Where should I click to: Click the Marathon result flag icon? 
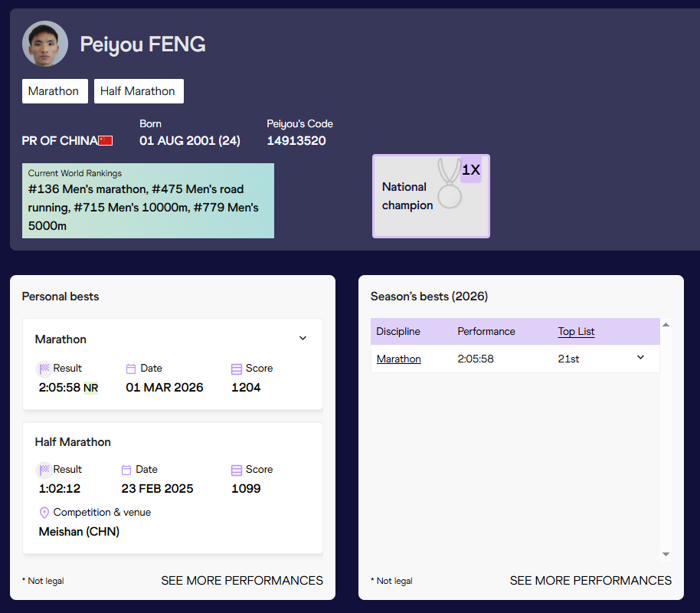coord(44,369)
